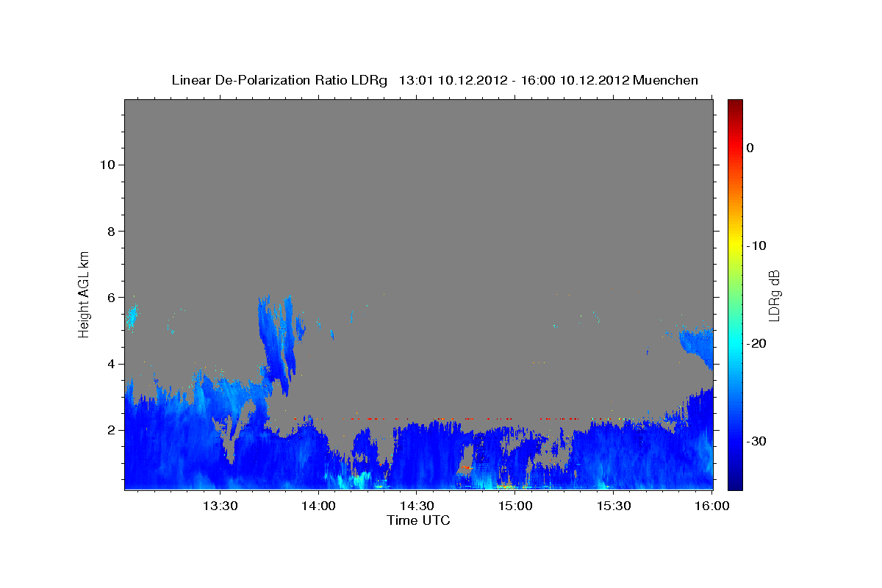
Task: Click the 'LDRg dB' colorbar label
Action: 774,295
